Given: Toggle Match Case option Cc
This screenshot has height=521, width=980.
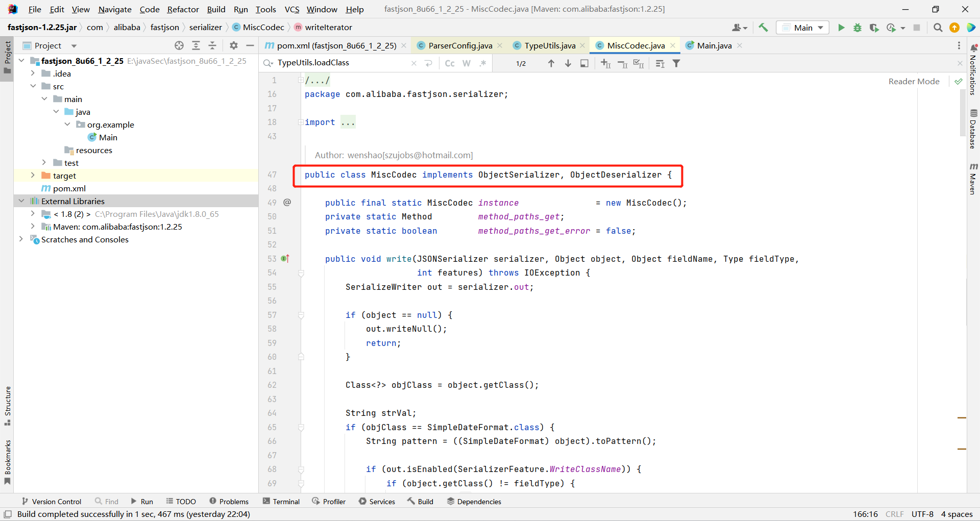Looking at the screenshot, I should 450,63.
